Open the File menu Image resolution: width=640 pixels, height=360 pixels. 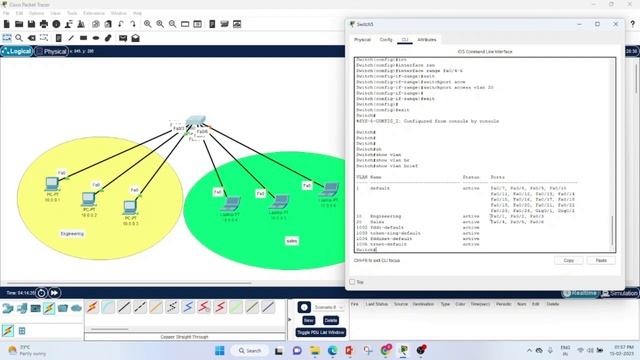pos(6,13)
